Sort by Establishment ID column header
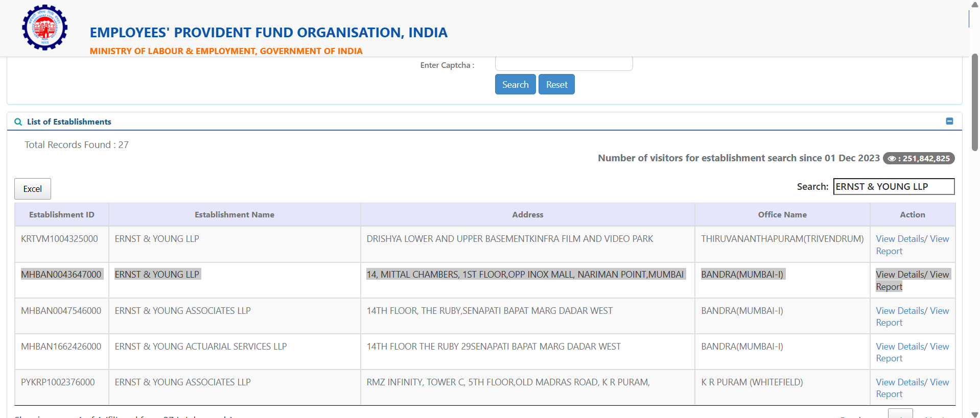The image size is (980, 418). click(x=61, y=215)
